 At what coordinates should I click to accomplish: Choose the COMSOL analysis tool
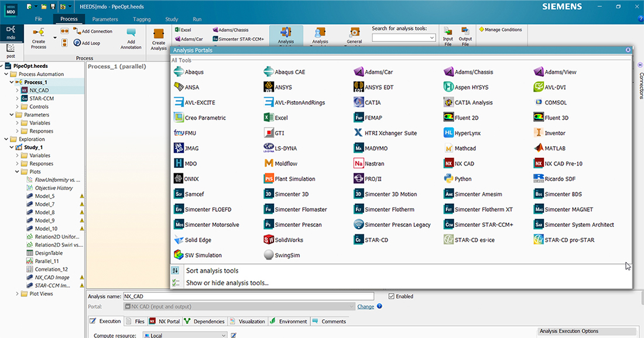click(550, 102)
